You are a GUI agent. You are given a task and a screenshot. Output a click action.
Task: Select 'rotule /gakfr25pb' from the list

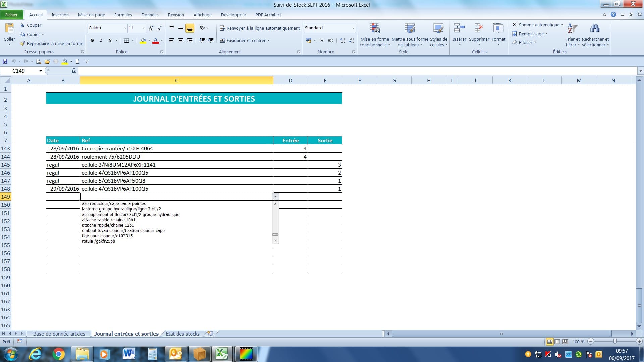[98, 241]
